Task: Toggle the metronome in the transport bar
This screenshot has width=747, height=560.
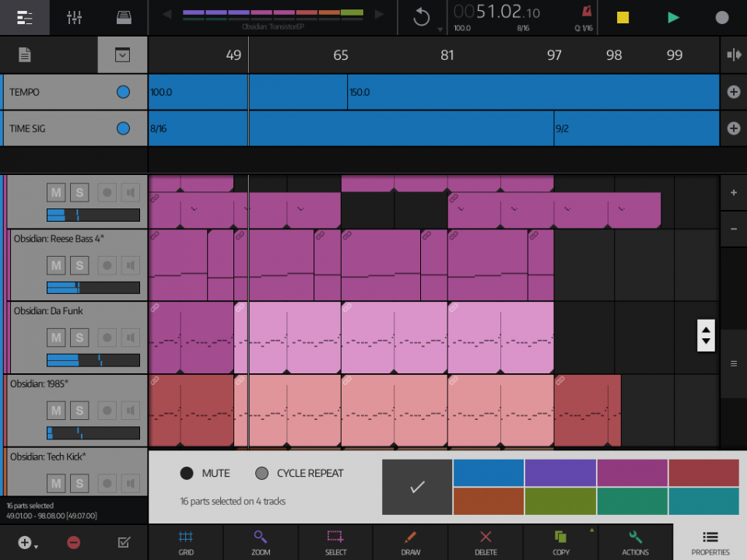Action: [x=584, y=17]
